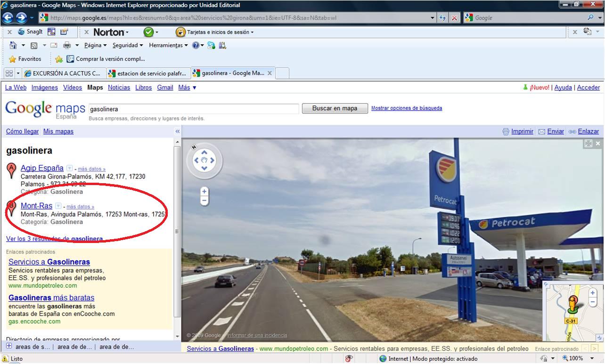Open the Mont-Ras result link
The height and width of the screenshot is (364, 605).
point(36,206)
